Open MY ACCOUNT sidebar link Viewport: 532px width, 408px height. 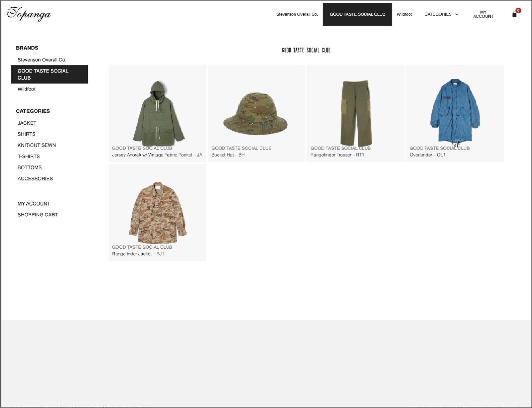tap(34, 204)
